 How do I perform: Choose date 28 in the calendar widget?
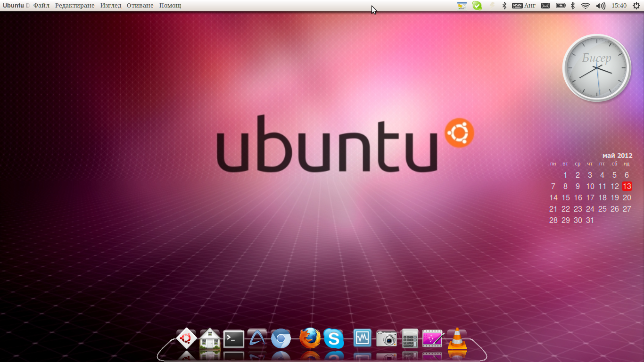[553, 220]
